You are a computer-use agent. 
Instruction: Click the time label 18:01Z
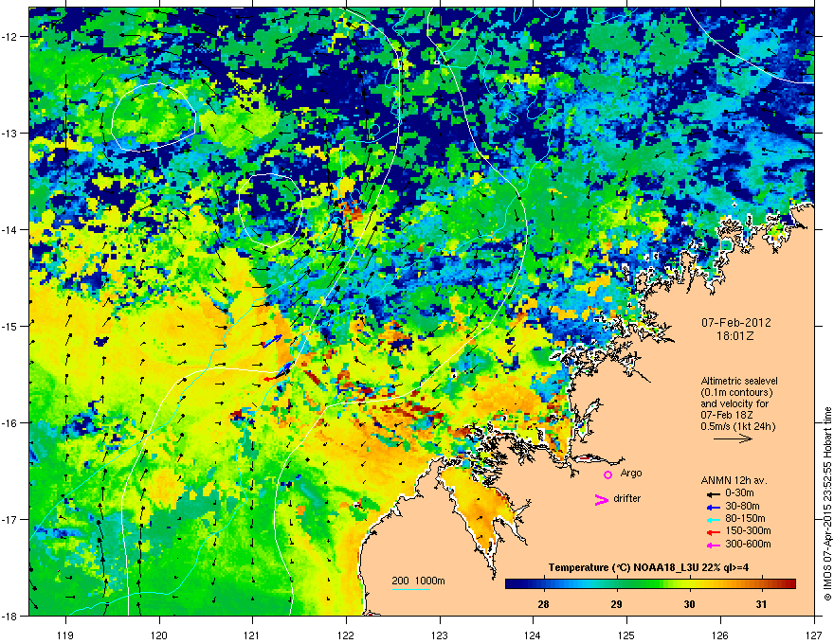coord(735,336)
